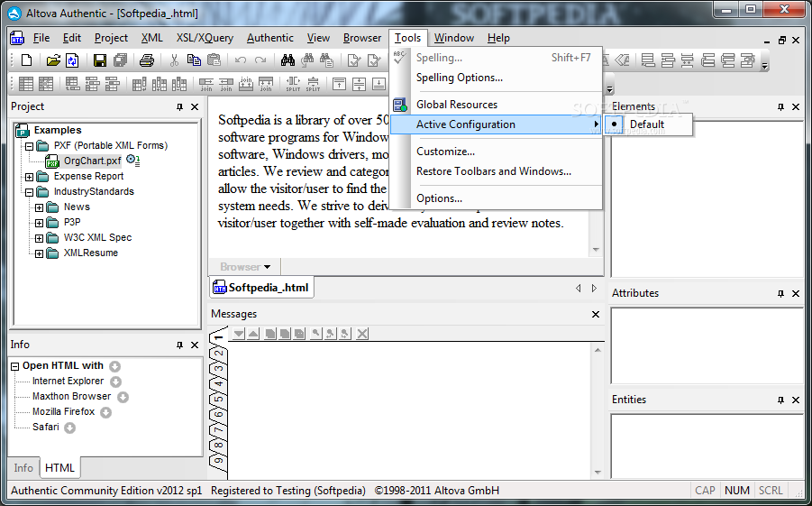
Task: Click the up triangle in Messages toolbar
Action: 253,334
